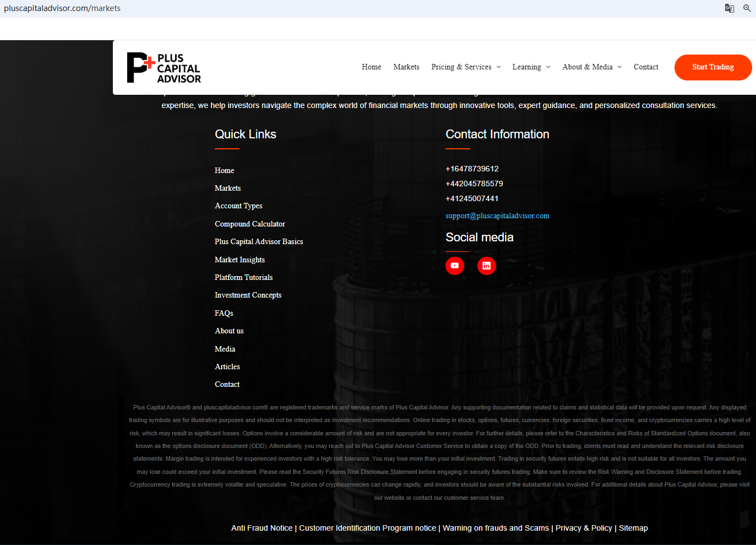
Task: Click phone number +442045785579
Action: [x=474, y=184]
